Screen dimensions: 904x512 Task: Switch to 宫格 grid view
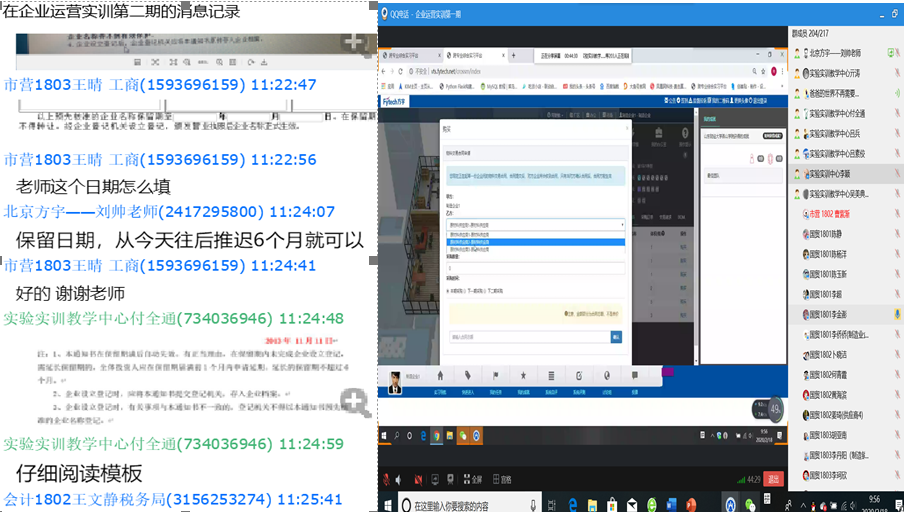click(x=502, y=478)
